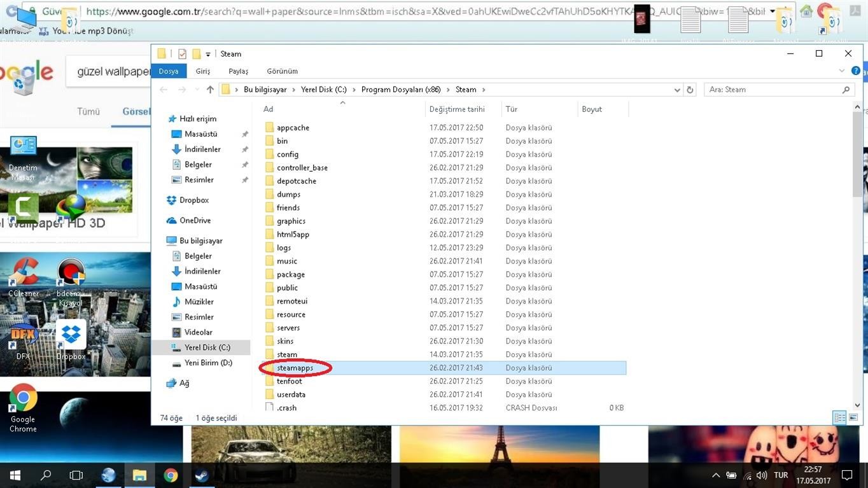Open File Explorer from the taskbar
868x488 pixels.
(139, 475)
